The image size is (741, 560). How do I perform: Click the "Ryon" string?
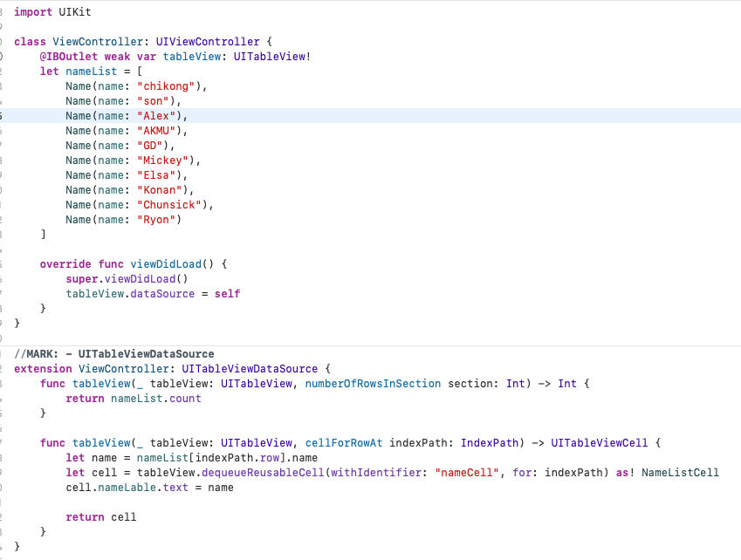(156, 220)
